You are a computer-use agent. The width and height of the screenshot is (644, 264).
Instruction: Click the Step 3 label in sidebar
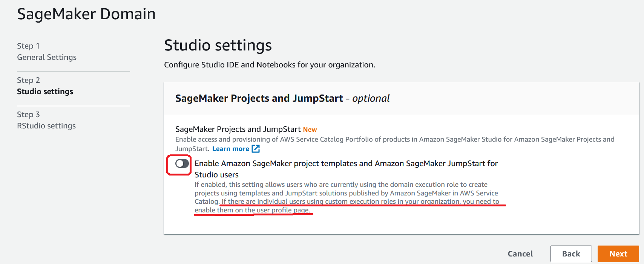(x=28, y=114)
